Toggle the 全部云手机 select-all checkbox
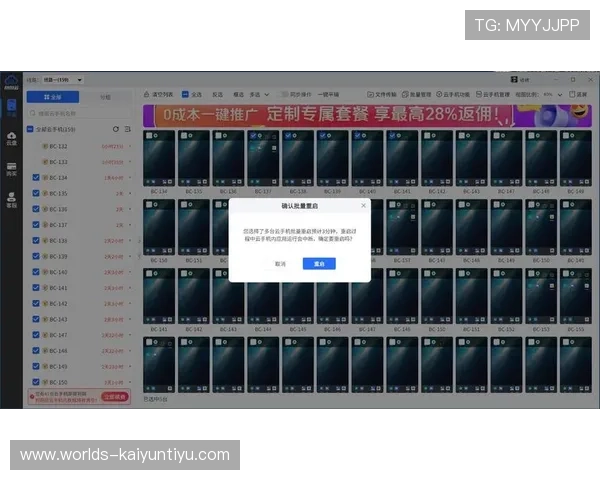This screenshot has height=480, width=600. [29, 129]
